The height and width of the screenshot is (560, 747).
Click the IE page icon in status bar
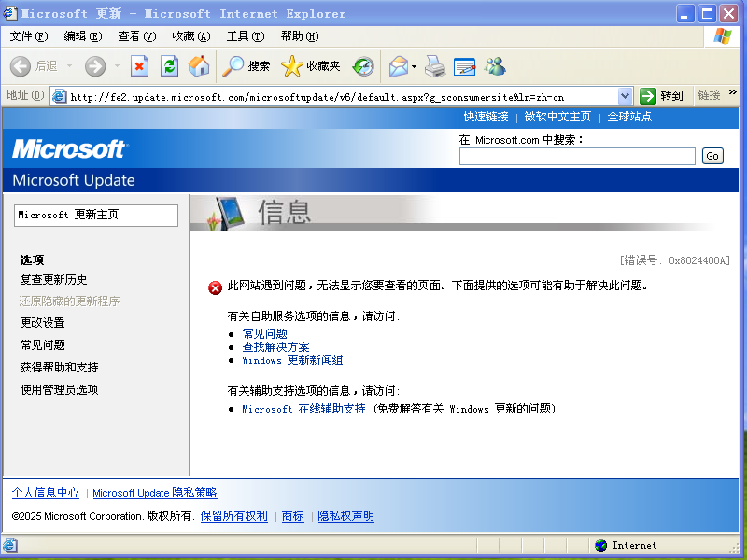(10, 545)
